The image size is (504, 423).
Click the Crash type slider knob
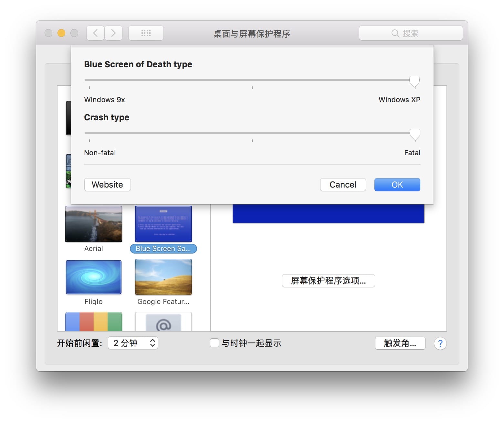click(x=415, y=135)
